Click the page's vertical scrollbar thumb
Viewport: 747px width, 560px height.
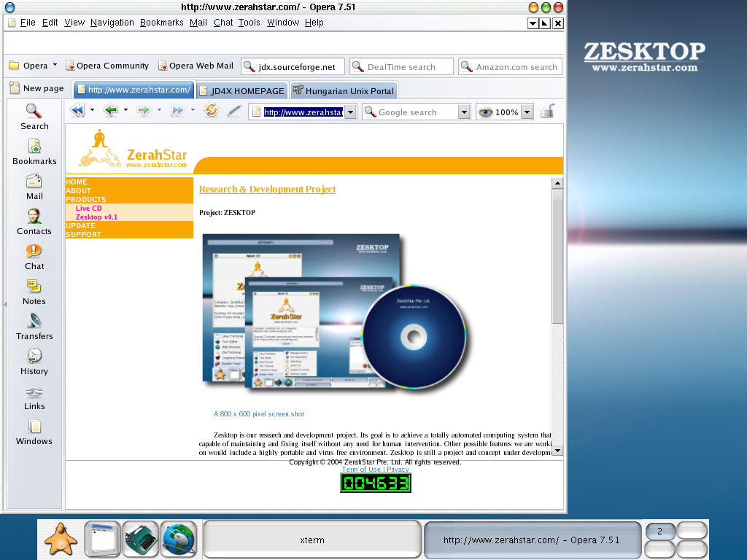click(x=557, y=256)
